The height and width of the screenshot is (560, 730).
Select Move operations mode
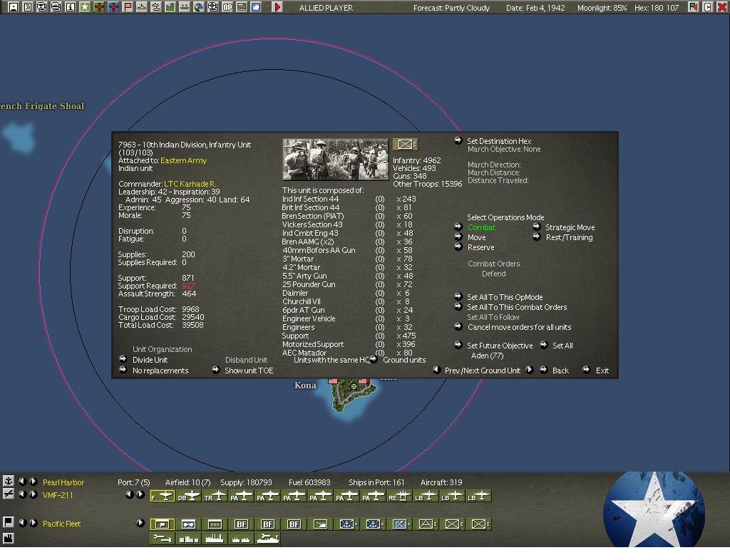(x=476, y=237)
